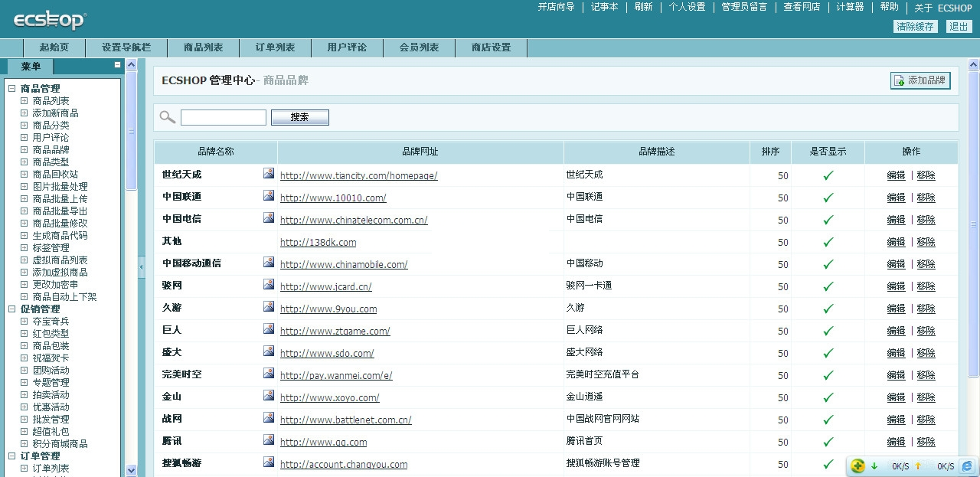Click the sidebar scrollbar down arrow
This screenshot has height=477, width=980.
tap(131, 470)
